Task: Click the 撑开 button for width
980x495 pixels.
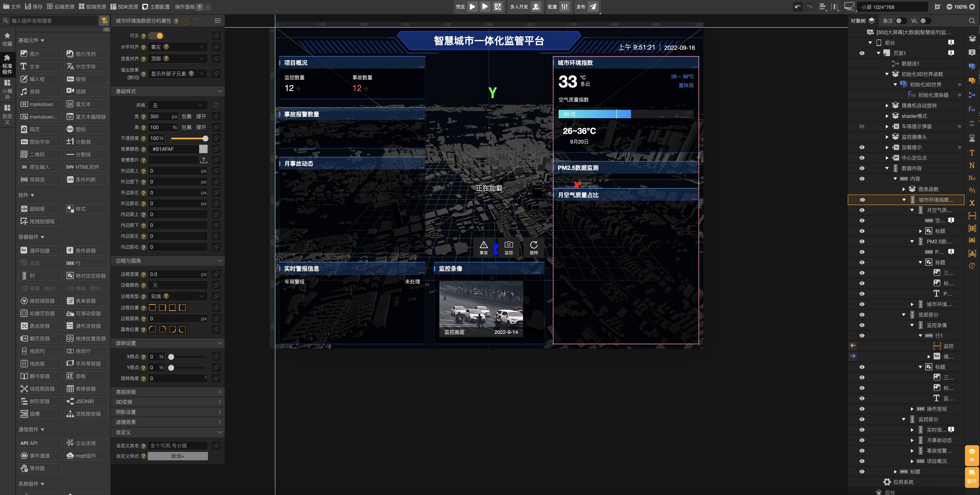Action: (201, 116)
